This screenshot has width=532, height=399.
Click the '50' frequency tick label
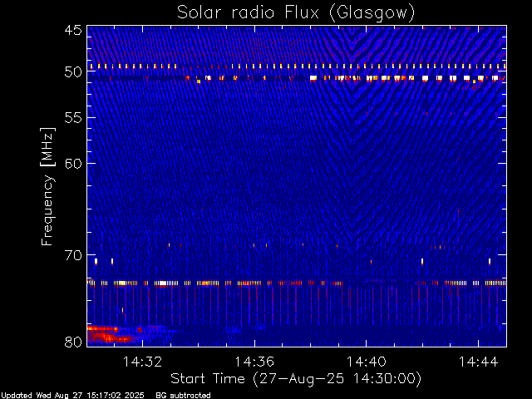pyautogui.click(x=73, y=72)
